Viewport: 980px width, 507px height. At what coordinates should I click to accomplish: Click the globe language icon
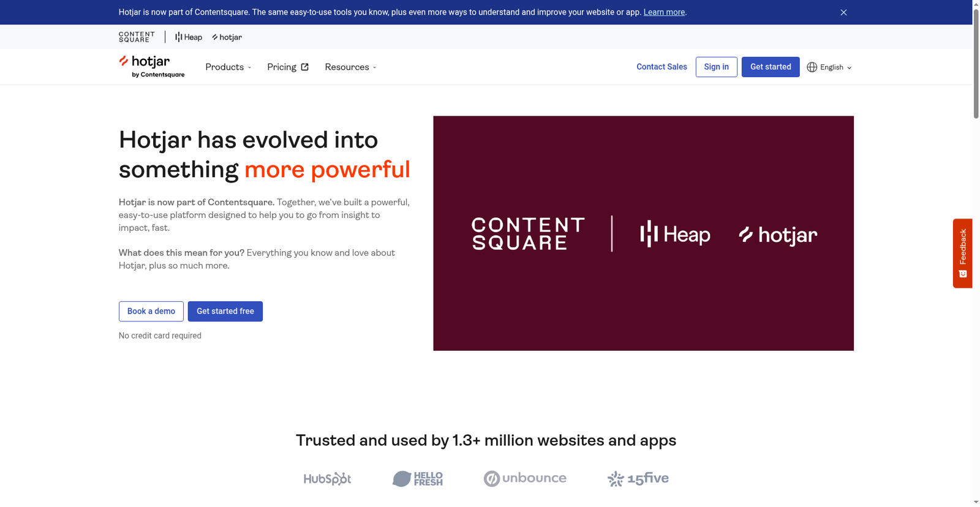(812, 67)
